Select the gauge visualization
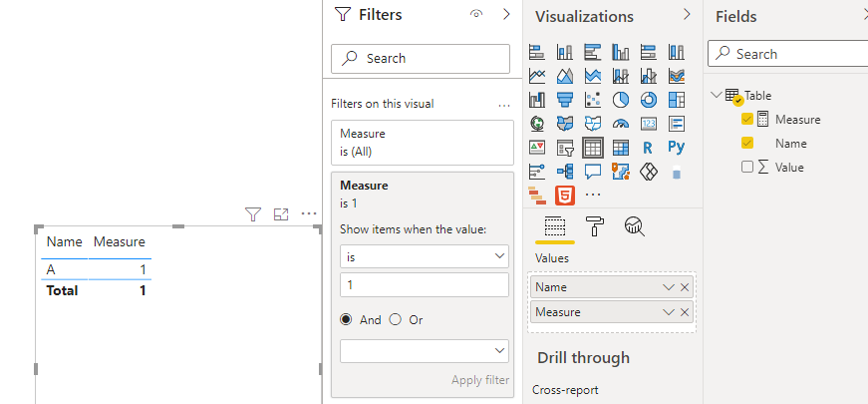 coord(621,124)
